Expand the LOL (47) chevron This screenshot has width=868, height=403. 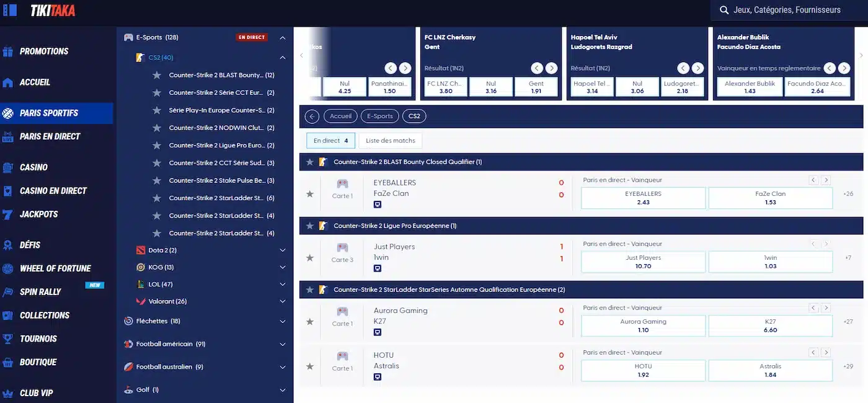pos(283,285)
